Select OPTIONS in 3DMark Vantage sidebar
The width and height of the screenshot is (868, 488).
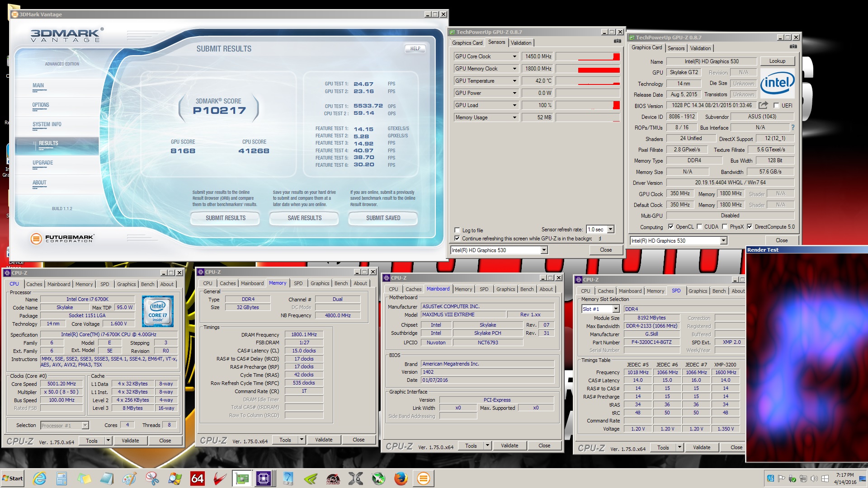click(x=41, y=105)
